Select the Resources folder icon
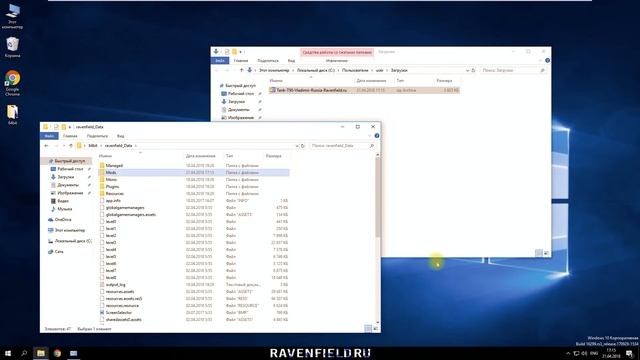Viewport: 640px width, 360px height. tap(102, 193)
